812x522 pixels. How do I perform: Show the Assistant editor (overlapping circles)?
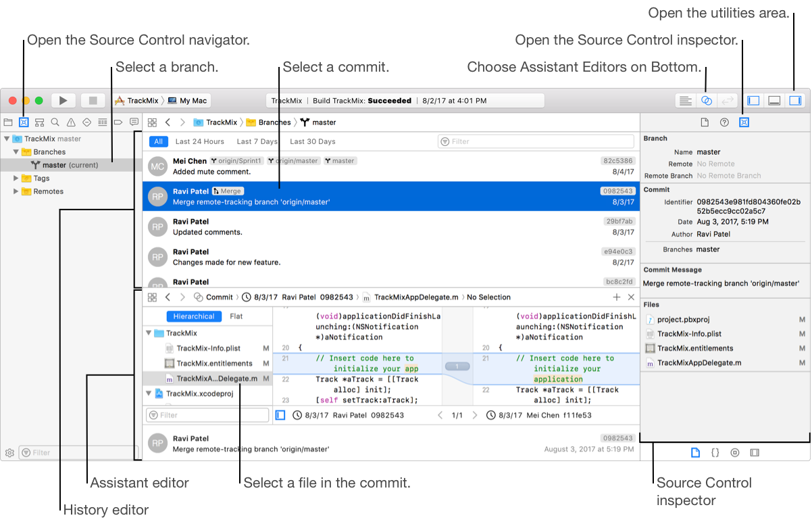706,101
